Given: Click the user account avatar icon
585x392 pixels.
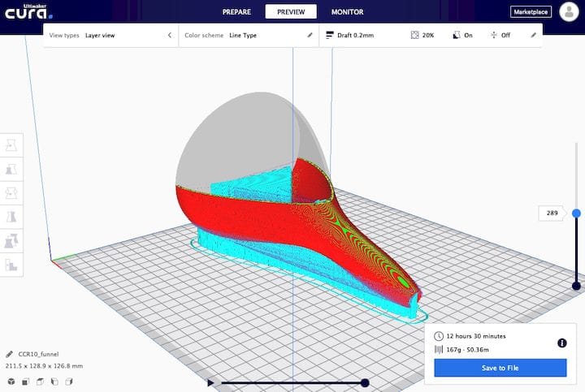Looking at the screenshot, I should 568,12.
